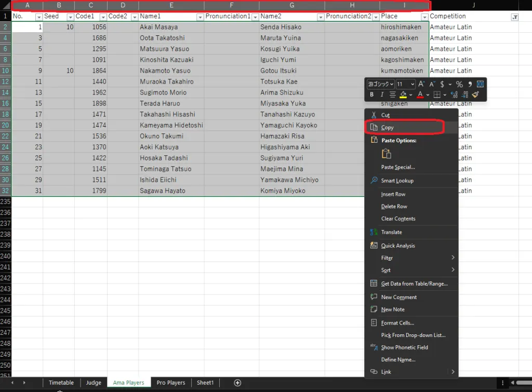Open Format Cells dialog from menu
Screen dimensions: 532x392
click(x=397, y=323)
